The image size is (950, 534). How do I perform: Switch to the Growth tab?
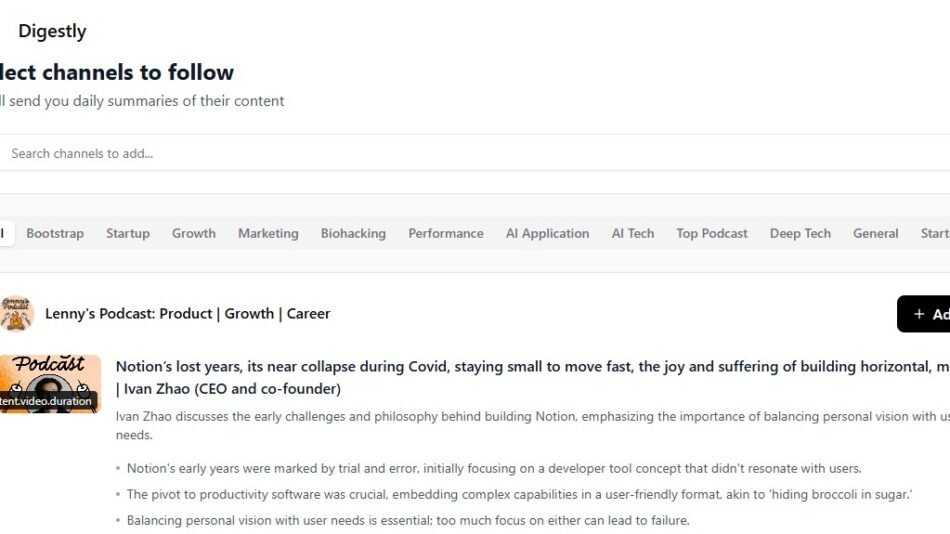tap(194, 233)
